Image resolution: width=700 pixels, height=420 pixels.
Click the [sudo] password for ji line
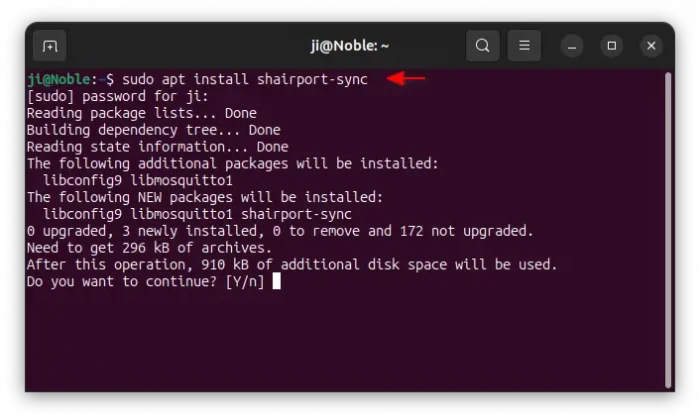(x=118, y=96)
